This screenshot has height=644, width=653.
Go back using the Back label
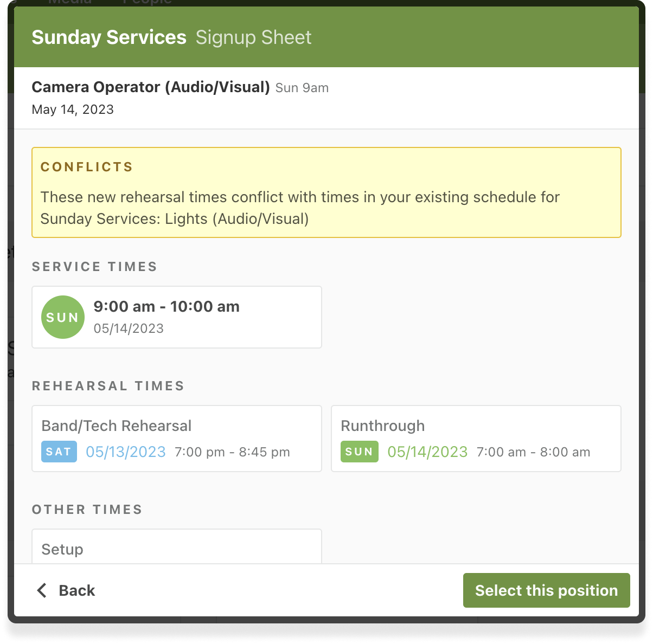77,590
